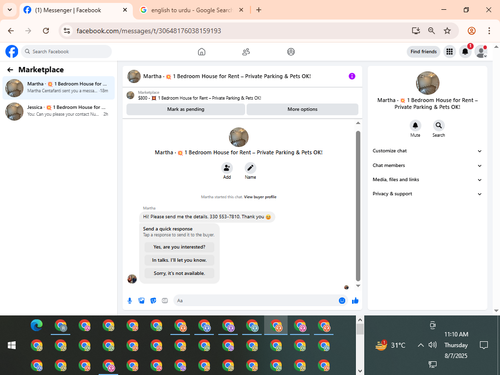Screen dimensions: 500x375
Task: Expand Customize chat section
Action: [427, 151]
